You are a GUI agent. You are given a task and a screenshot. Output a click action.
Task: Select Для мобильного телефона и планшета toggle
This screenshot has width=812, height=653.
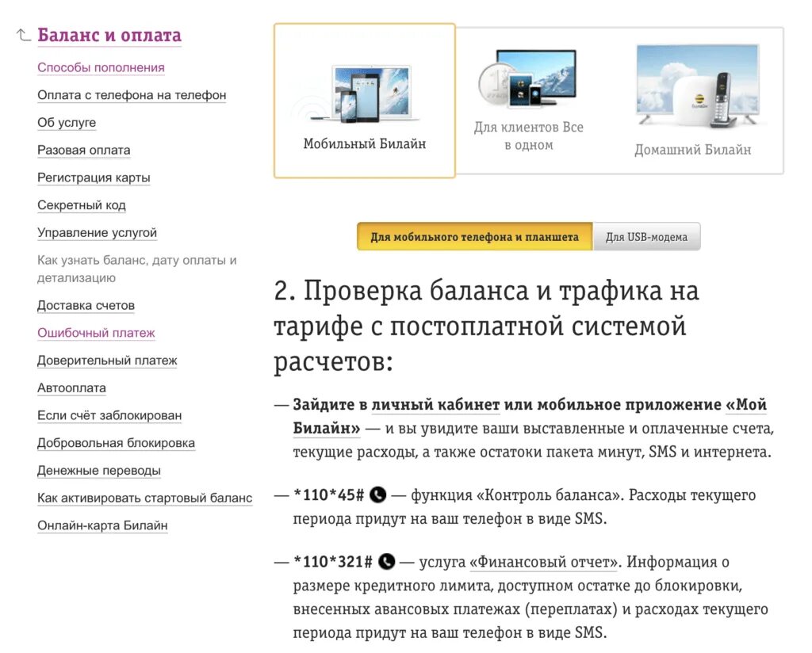474,237
